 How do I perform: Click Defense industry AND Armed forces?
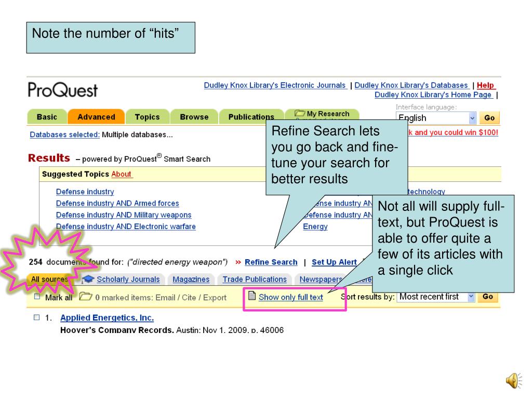(117, 203)
